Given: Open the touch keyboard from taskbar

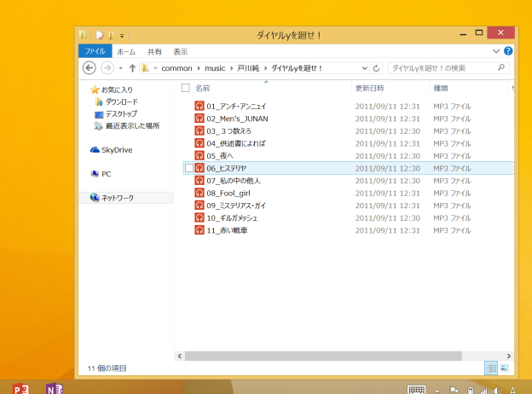Looking at the screenshot, I should click(416, 391).
